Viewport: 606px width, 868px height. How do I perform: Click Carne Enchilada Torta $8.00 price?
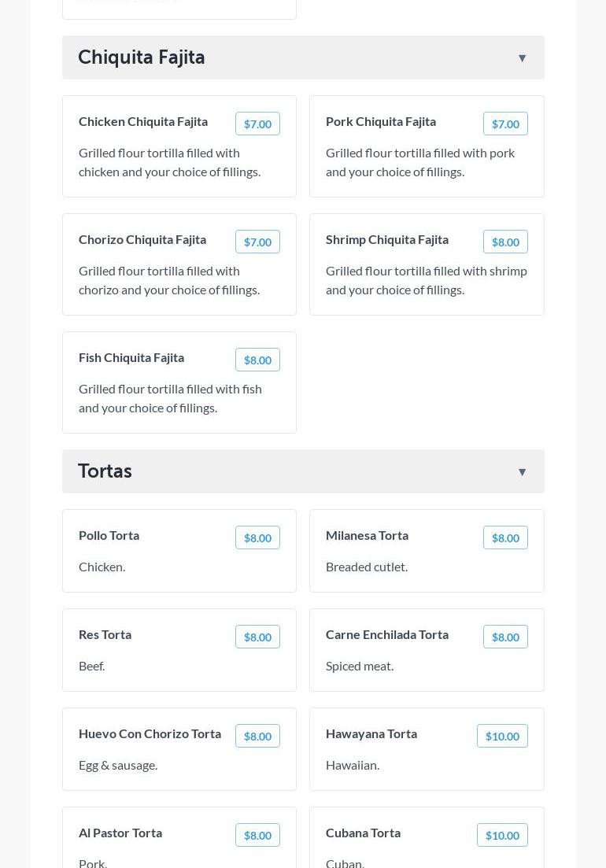[x=505, y=637]
